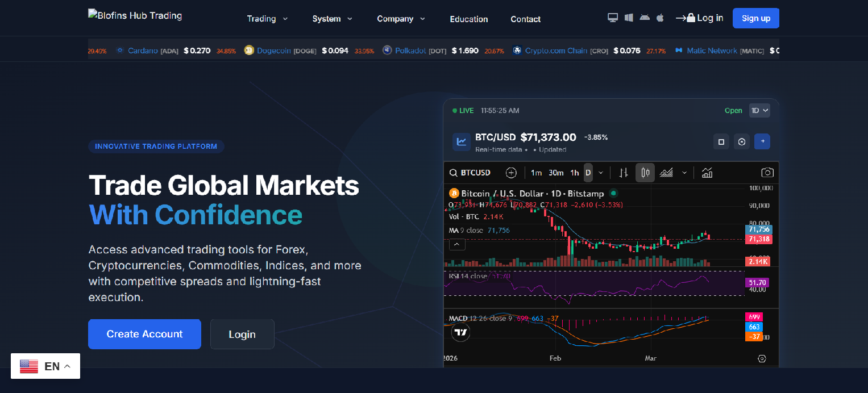
Task: Click the US flag in language selector
Action: 29,366
